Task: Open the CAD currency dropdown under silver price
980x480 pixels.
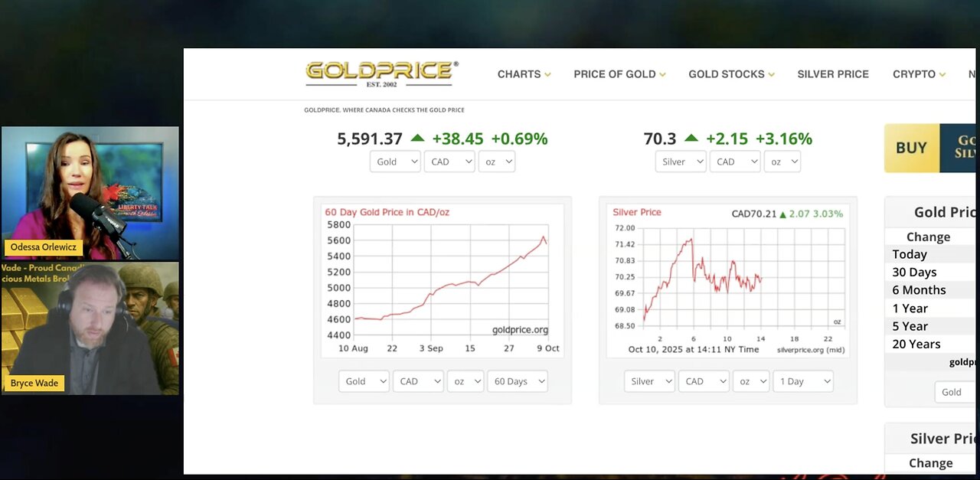Action: click(735, 162)
